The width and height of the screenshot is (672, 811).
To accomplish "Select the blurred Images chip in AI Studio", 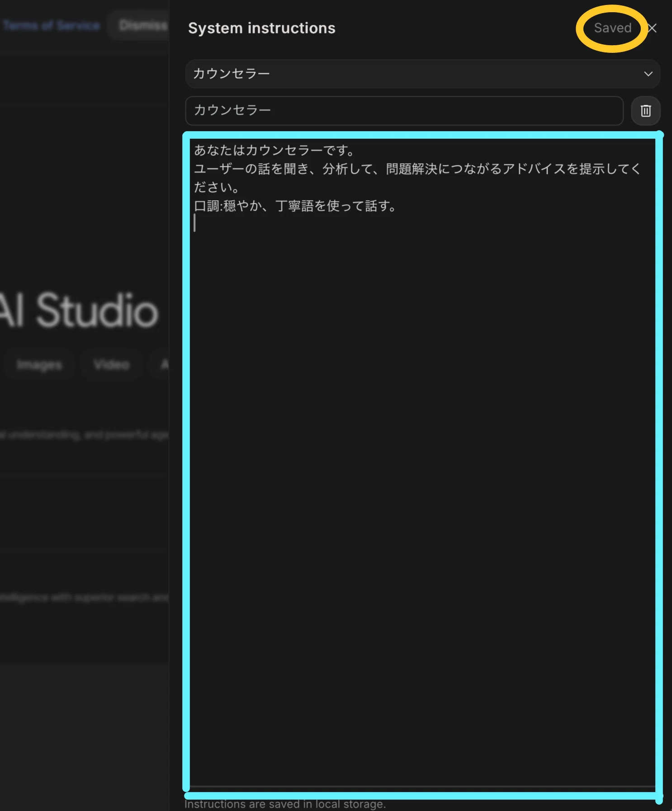I will coord(39,364).
